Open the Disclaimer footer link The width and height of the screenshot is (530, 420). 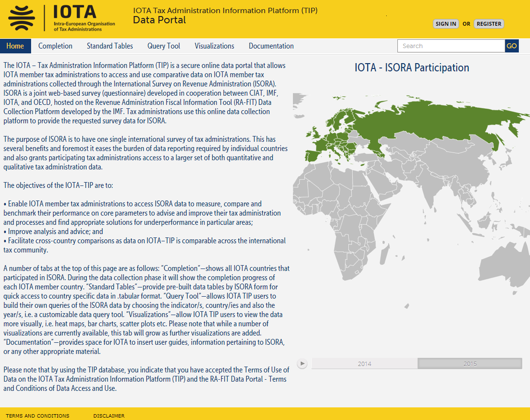(109, 416)
